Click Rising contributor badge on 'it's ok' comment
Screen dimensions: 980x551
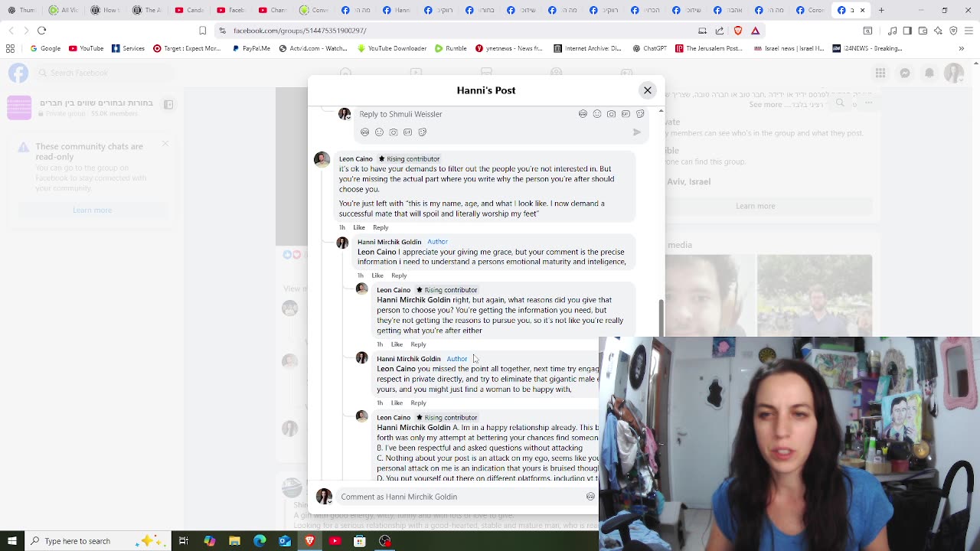click(409, 159)
